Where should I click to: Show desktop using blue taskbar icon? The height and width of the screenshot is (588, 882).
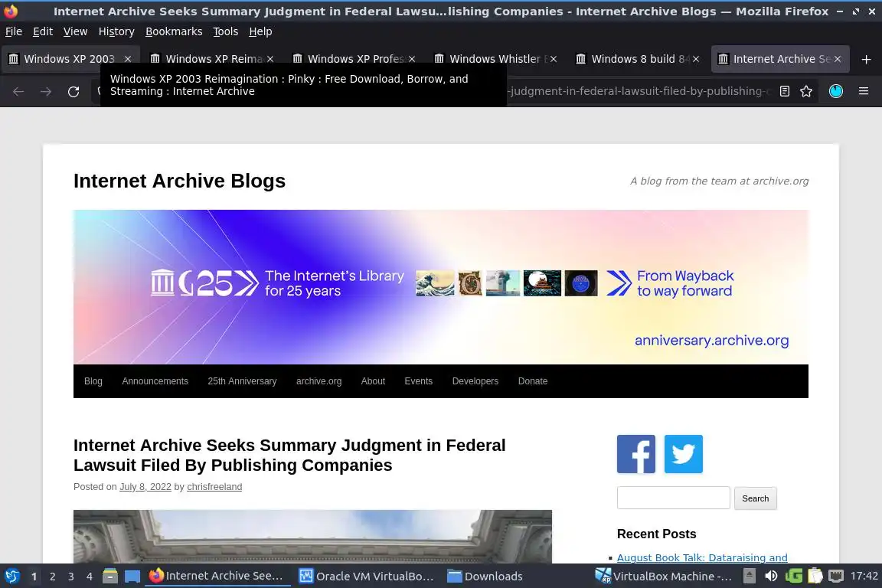coord(132,577)
